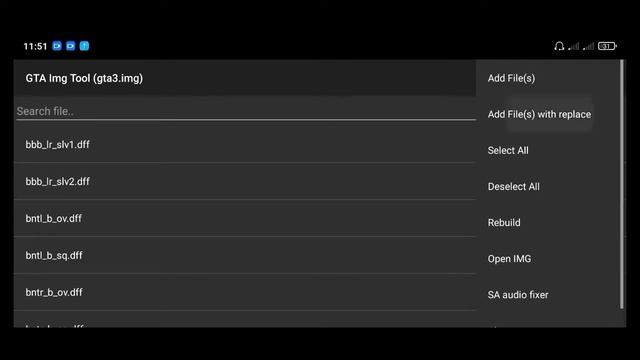
Task: Tap the first signal strength icon
Action: click(573, 46)
